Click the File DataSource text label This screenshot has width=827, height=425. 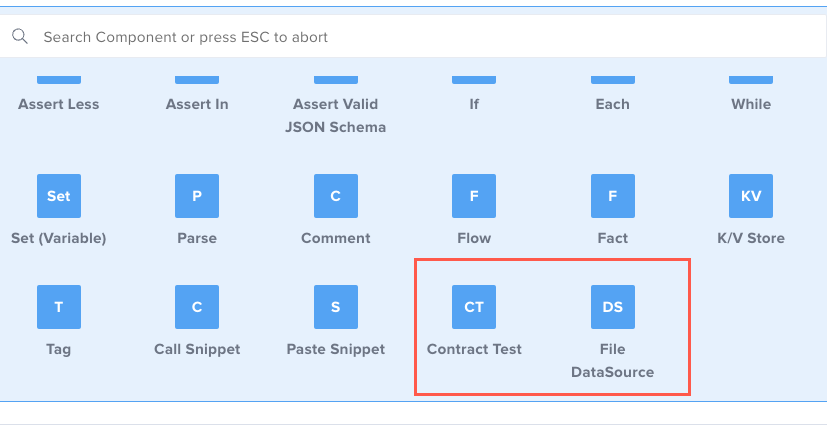612,361
